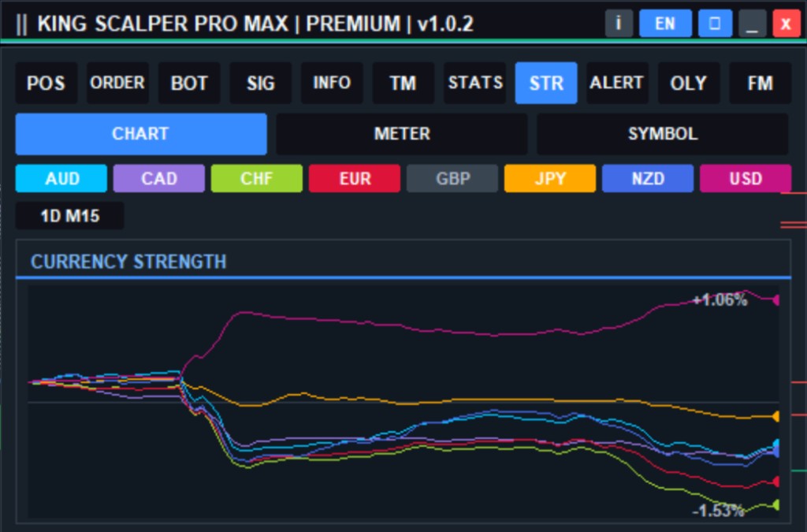This screenshot has height=532, width=807.
Task: Click the -1.53% strength value
Action: (x=719, y=511)
